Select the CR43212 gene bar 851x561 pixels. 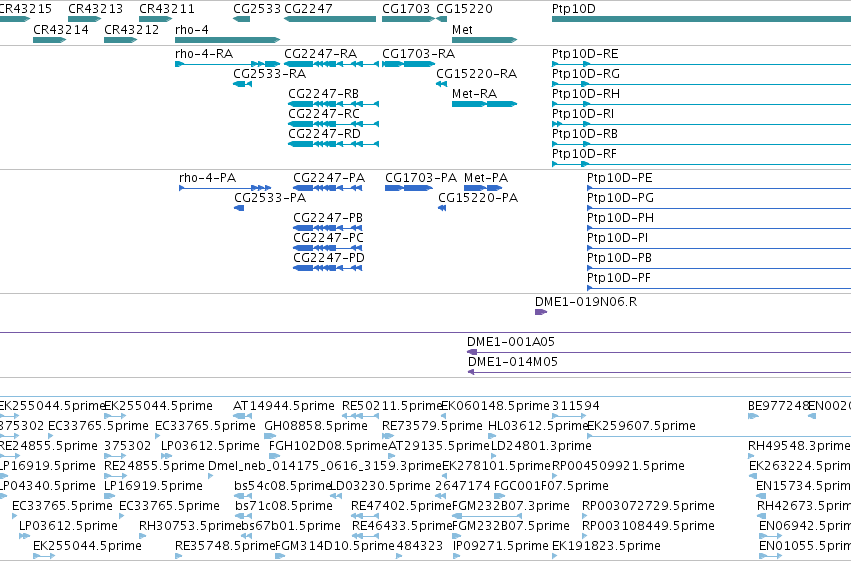coord(120,40)
